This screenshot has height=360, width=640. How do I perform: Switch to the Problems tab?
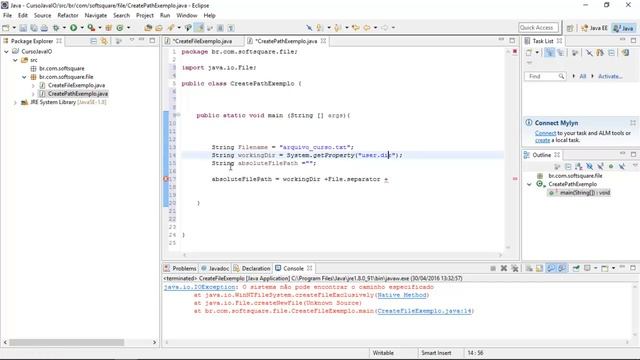coord(180,269)
